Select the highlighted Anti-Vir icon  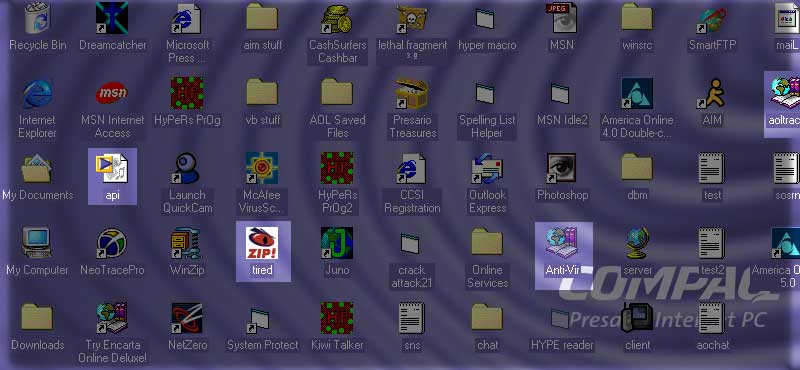click(561, 243)
